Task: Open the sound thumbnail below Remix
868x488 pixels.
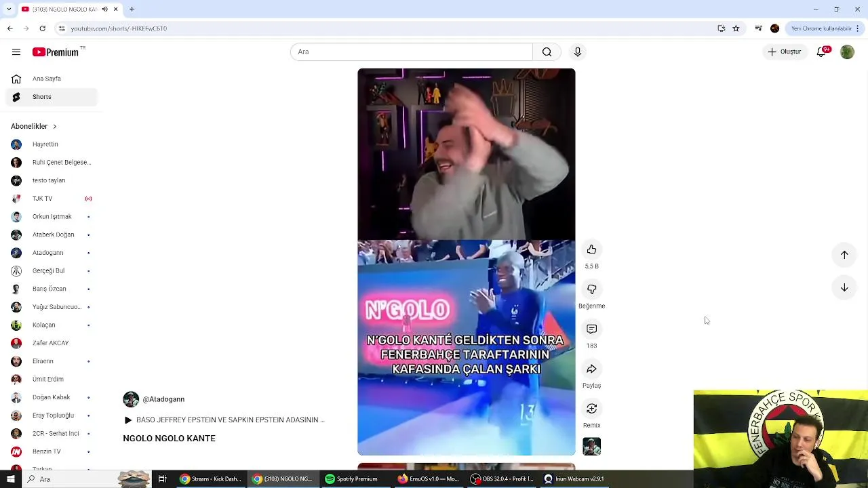Action: [x=592, y=447]
